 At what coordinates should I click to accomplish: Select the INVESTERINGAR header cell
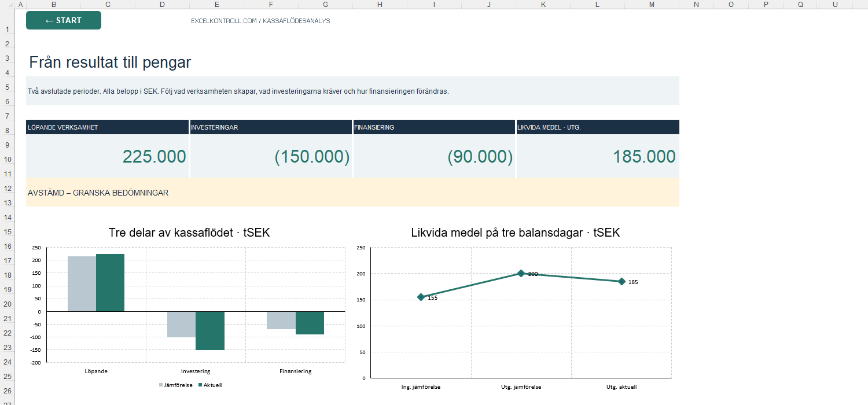(x=271, y=127)
